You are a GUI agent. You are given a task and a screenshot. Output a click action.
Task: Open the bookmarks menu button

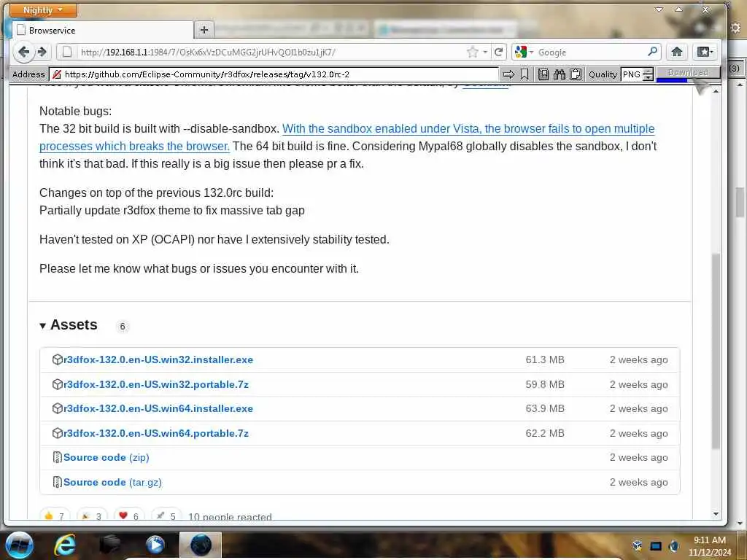click(705, 52)
